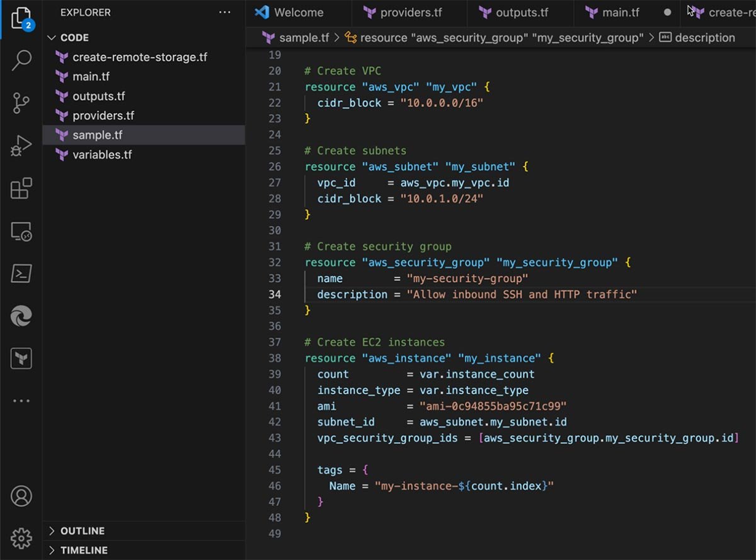Click the description breadcrumb item
Screen dimensions: 756x560
tap(705, 37)
